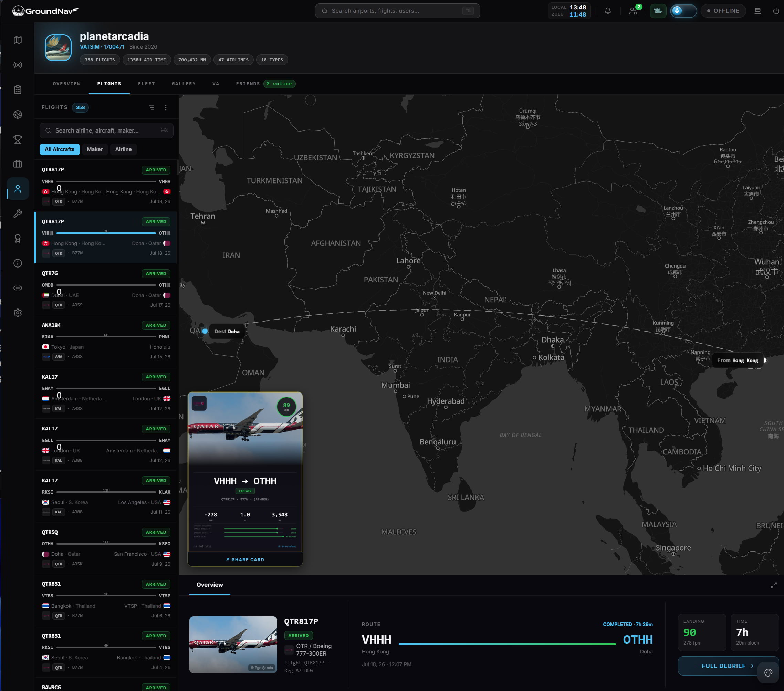This screenshot has width=784, height=691.
Task: Click the 1358H AIR TIME stat pill
Action: click(x=147, y=60)
